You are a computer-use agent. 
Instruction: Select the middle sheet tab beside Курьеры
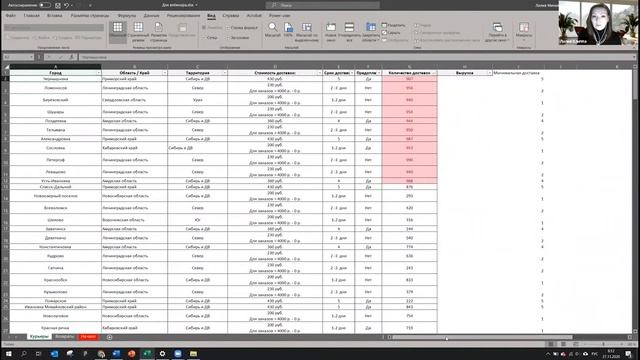64,337
